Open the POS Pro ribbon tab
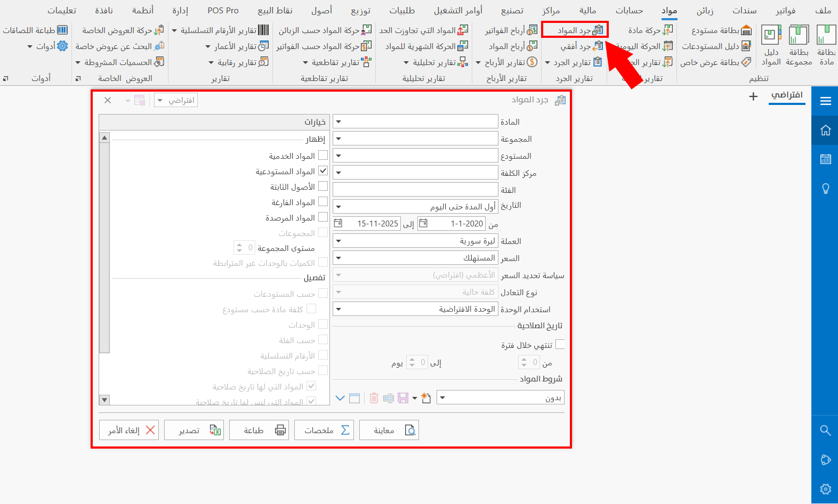838x504 pixels. point(223,11)
